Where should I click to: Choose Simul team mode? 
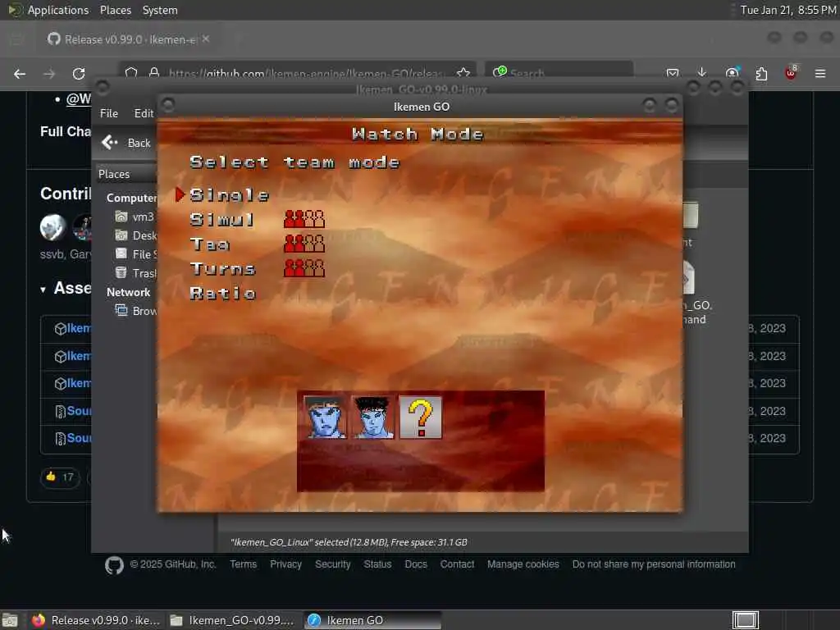click(x=222, y=220)
